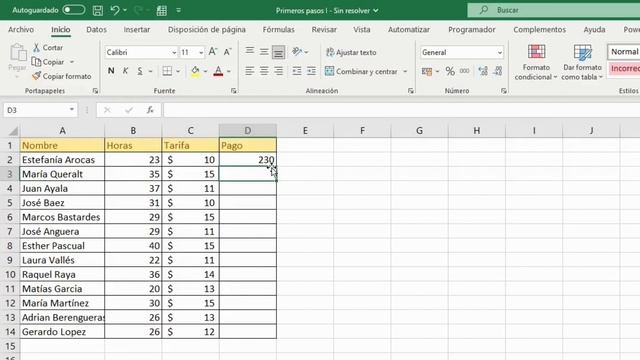Open the Customize Quick Access Toolbar menu
The height and width of the screenshot is (360, 640).
(x=178, y=10)
